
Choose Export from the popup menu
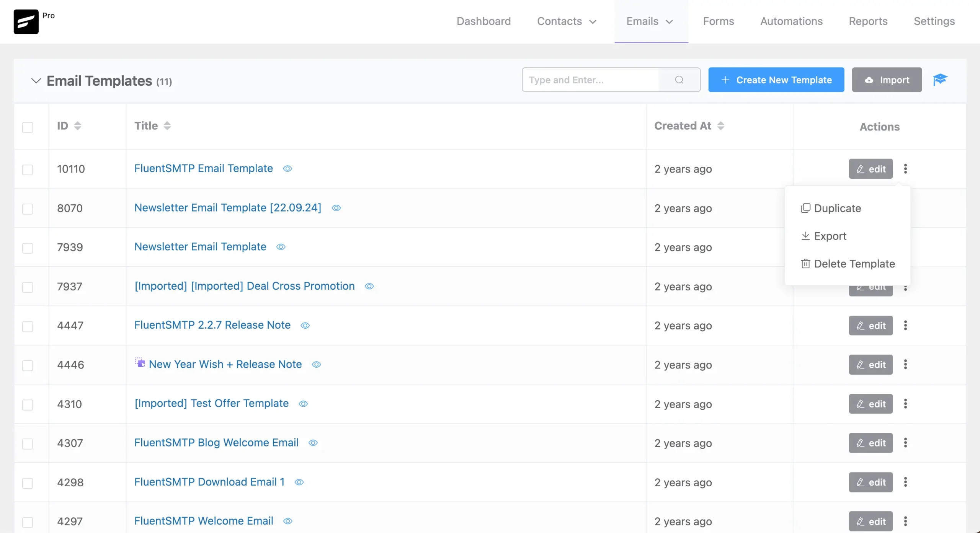point(824,236)
